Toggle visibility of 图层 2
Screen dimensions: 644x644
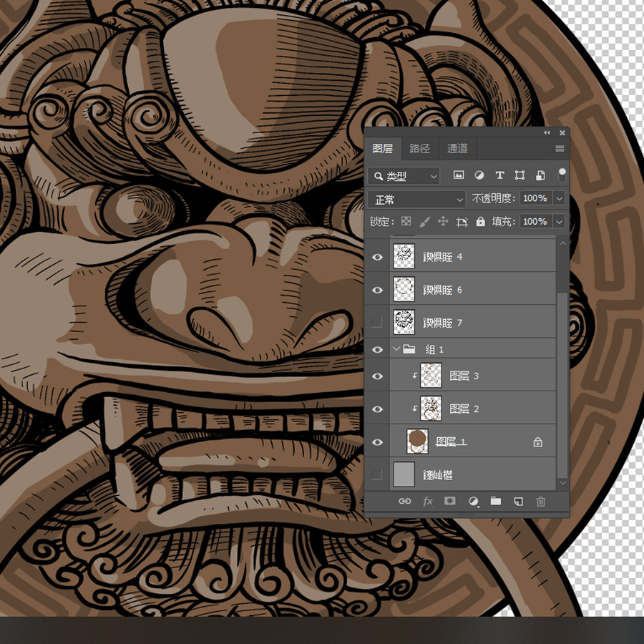point(377,409)
